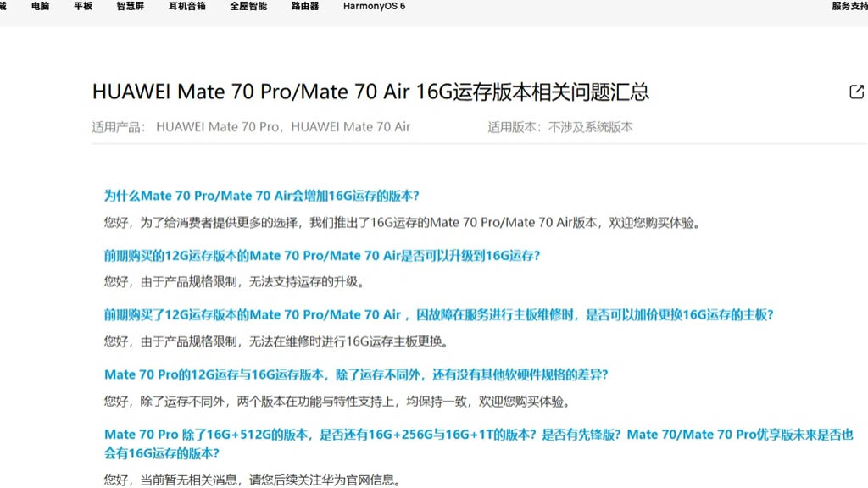The image size is (868, 488).
Task: Click the 适用版本 不涉及系统版本 text
Action: click(x=559, y=127)
